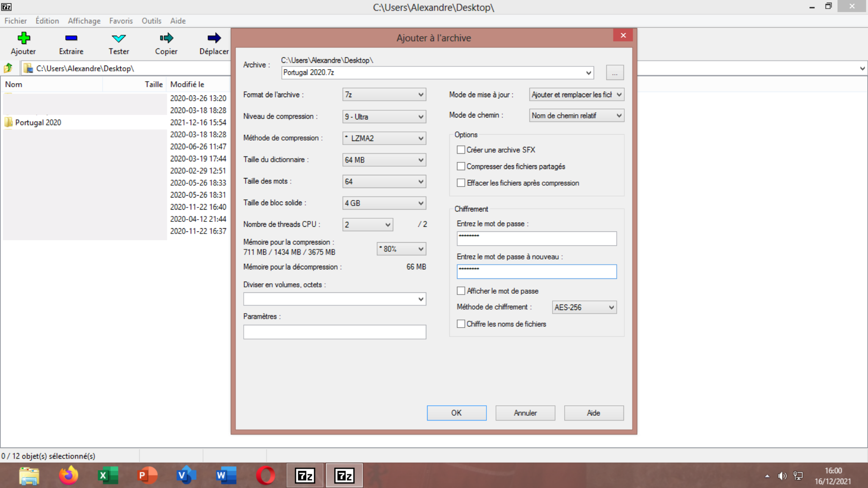Enable Chiffre les noms de fichiers
The width and height of the screenshot is (868, 488).
point(461,324)
